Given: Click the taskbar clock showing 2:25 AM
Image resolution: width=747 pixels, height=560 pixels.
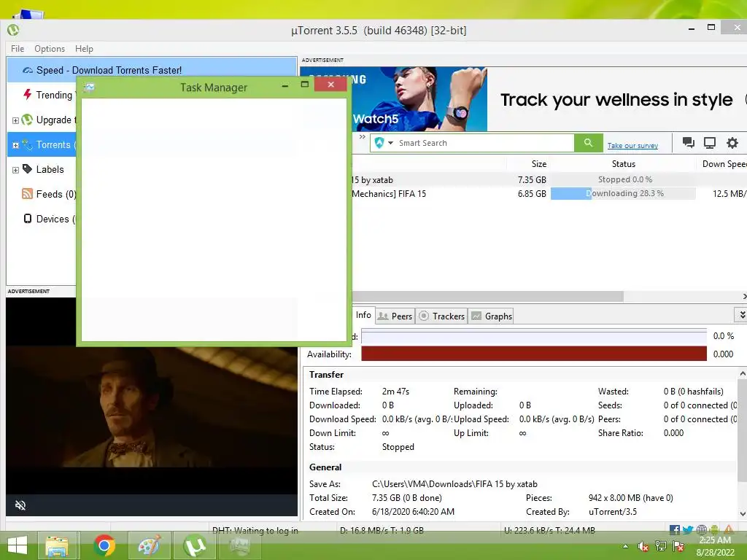Looking at the screenshot, I should click(715, 546).
